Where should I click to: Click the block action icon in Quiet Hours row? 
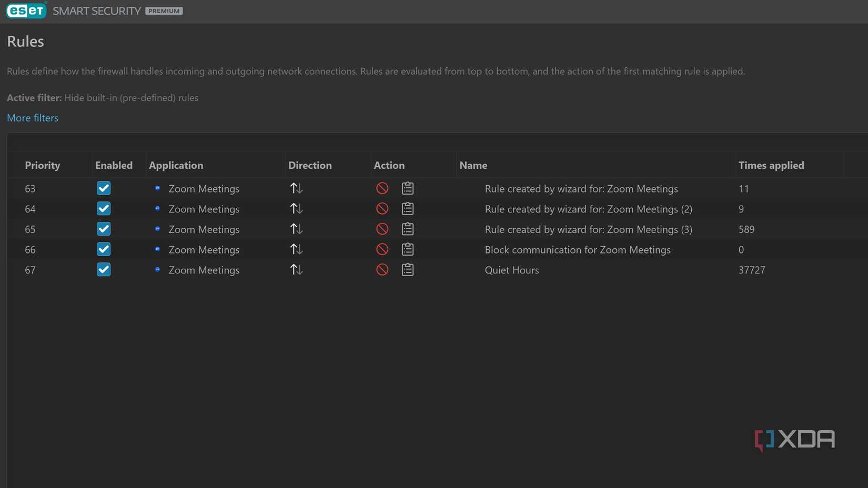[382, 270]
